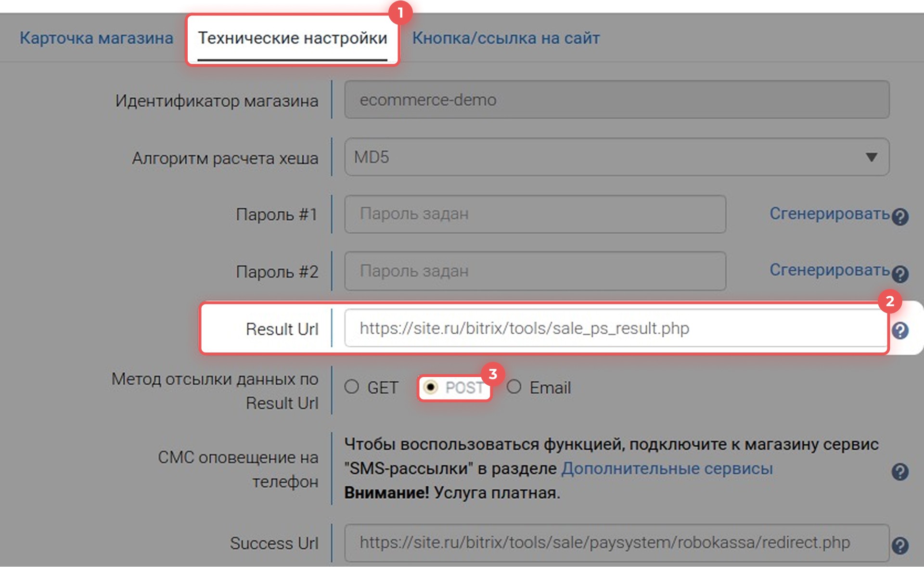Click Сгенерировать link for Пароль #1
The width and height of the screenshot is (924, 567).
[x=829, y=214]
